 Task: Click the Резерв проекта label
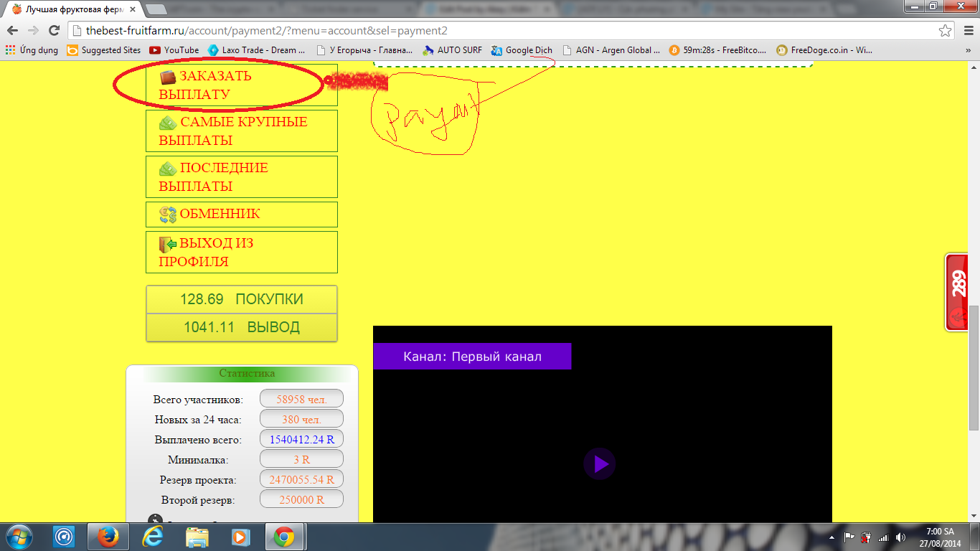point(198,480)
